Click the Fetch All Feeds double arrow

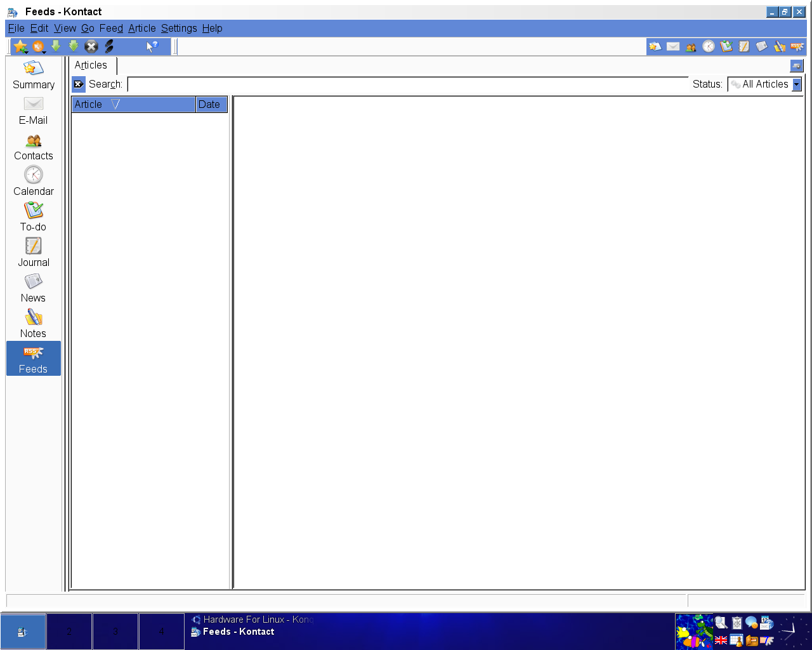(74, 46)
